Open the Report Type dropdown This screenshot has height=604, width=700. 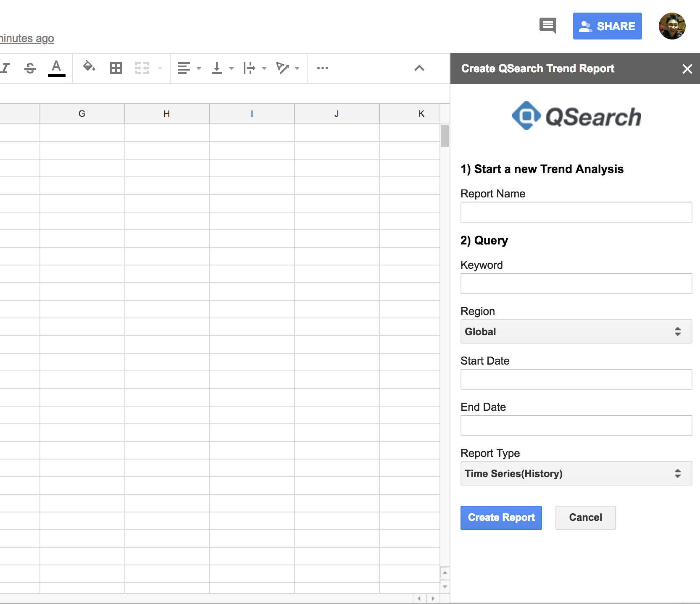point(576,473)
